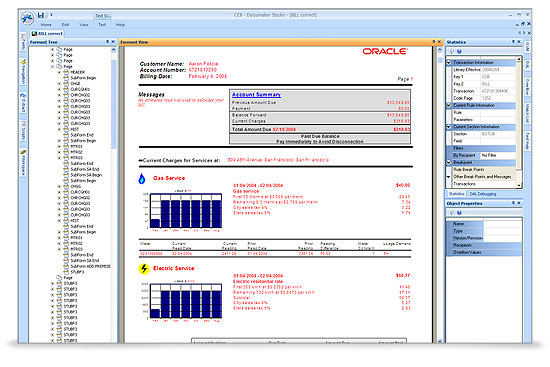Collapse the Current Rule Information section

(x=449, y=105)
